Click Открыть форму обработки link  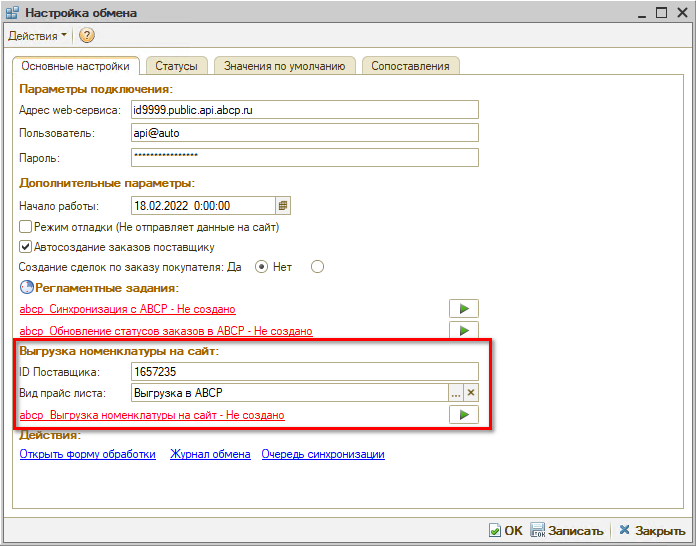[87, 454]
